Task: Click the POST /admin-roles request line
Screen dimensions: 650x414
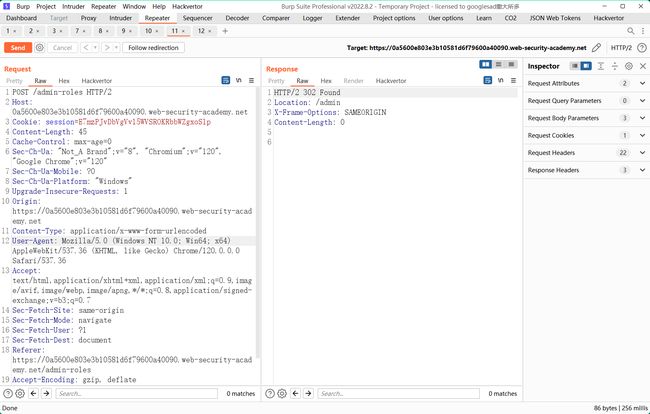Action: tap(62, 92)
